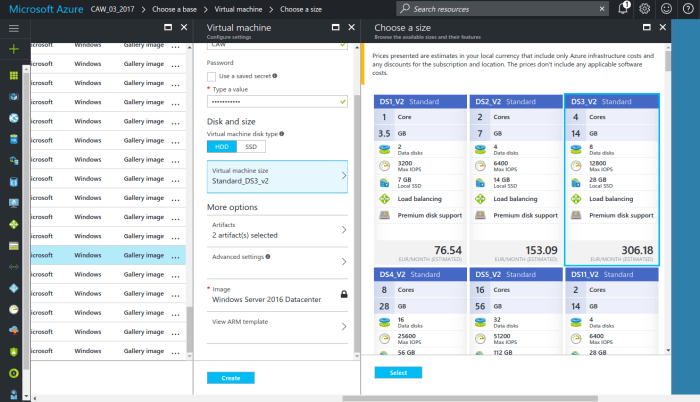Expand the Artifacts option
This screenshot has width=700, height=402.
coord(277,230)
